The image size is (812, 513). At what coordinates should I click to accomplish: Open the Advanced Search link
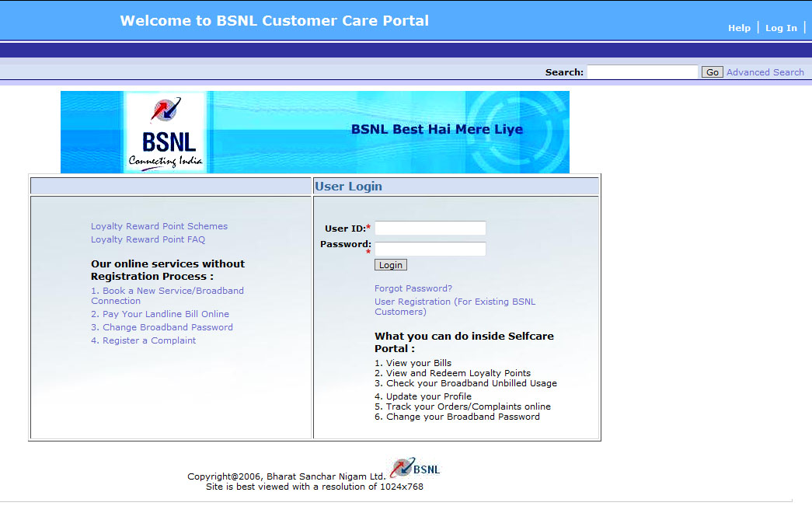tap(765, 72)
